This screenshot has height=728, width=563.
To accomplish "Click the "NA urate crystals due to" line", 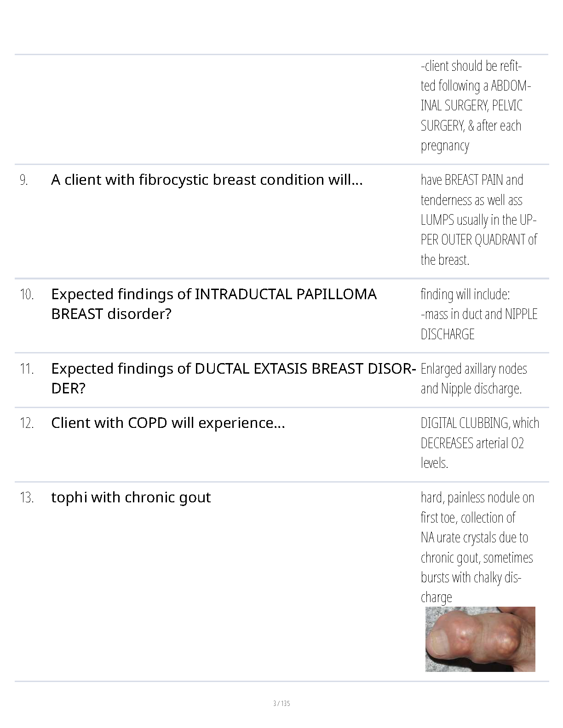I will (474, 537).
